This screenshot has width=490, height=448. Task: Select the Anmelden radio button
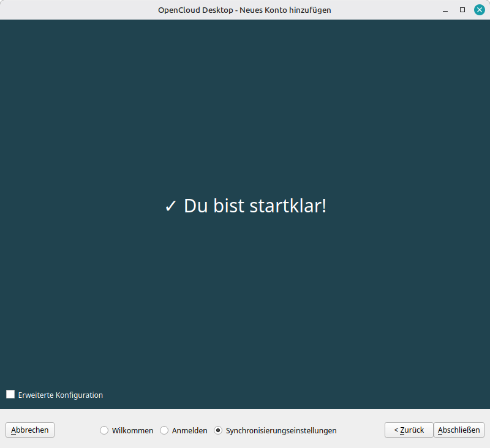click(x=164, y=430)
